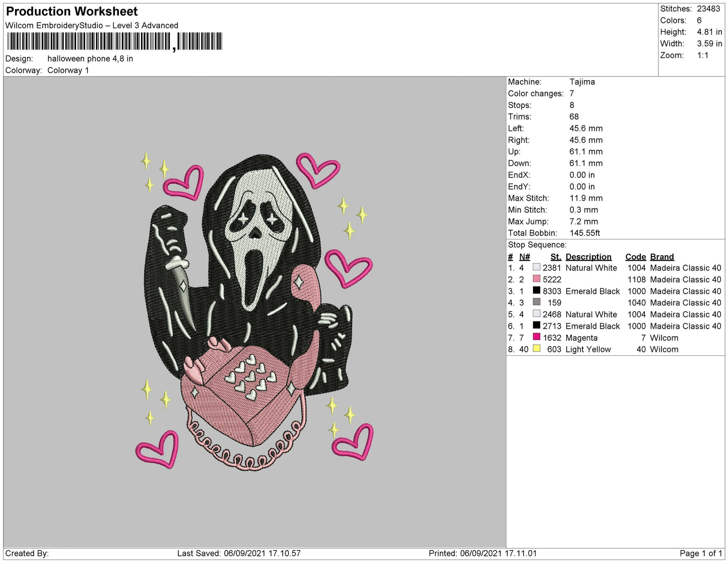728x563 pixels.
Task: Click the pink swatch in stop row 2
Action: (x=537, y=279)
